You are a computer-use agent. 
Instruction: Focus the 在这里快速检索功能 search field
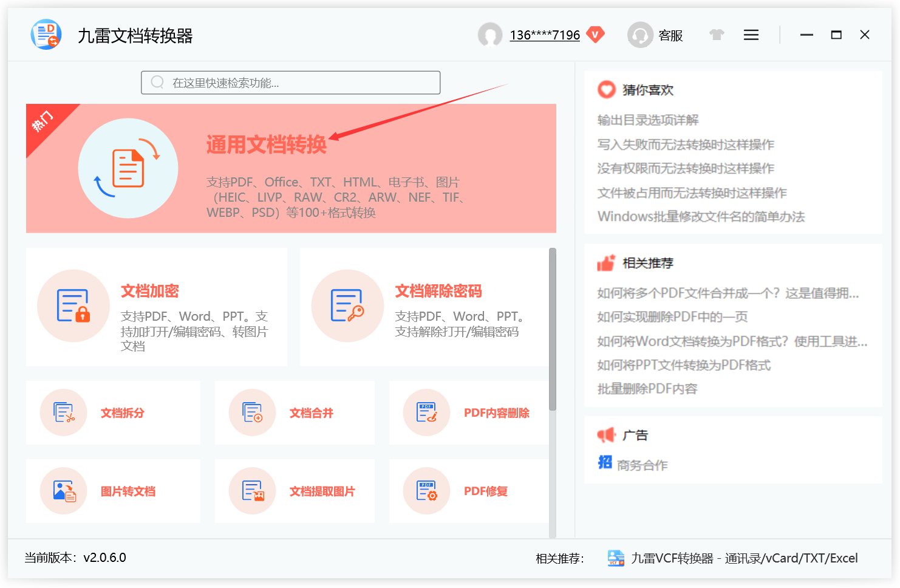(291, 83)
